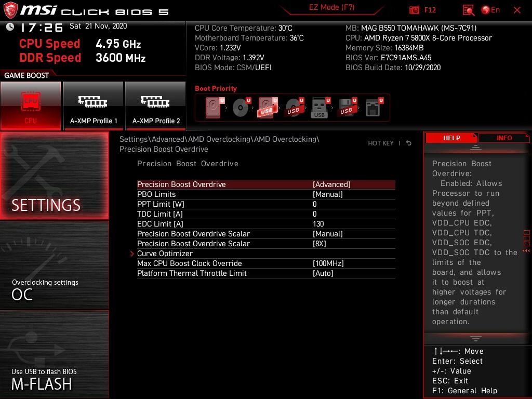This screenshot has height=399, width=532.
Task: Click the VCore: 1.232V reading
Action: (218, 47)
